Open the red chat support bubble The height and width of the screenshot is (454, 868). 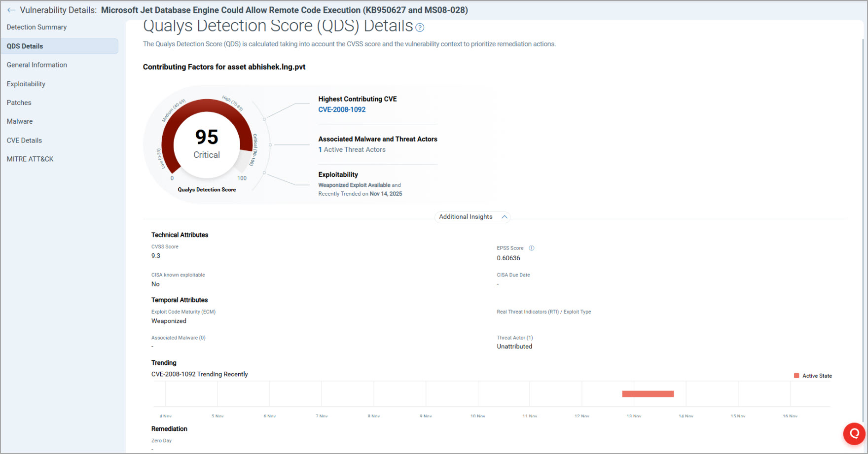854,433
